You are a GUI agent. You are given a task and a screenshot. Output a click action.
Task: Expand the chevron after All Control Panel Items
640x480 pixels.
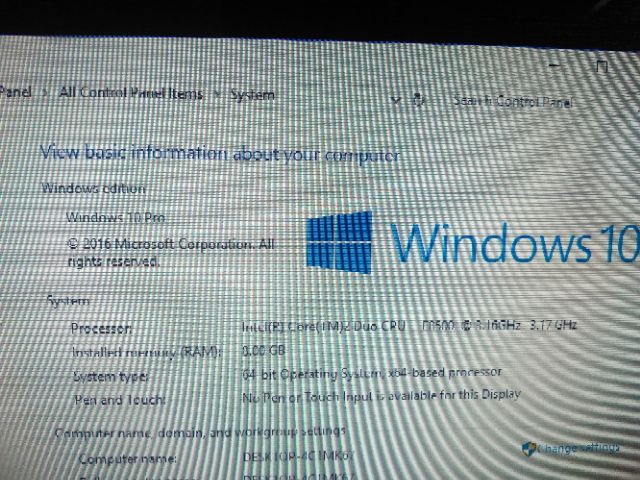pyautogui.click(x=213, y=94)
